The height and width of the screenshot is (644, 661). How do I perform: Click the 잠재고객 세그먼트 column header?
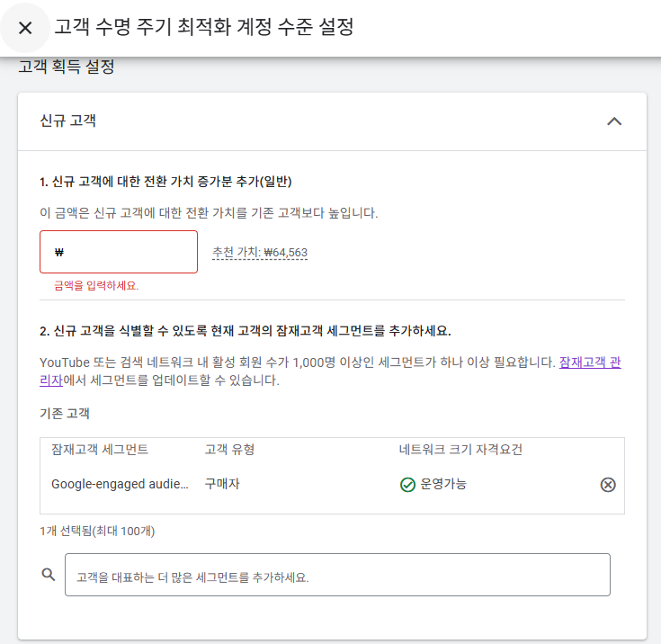(100, 449)
